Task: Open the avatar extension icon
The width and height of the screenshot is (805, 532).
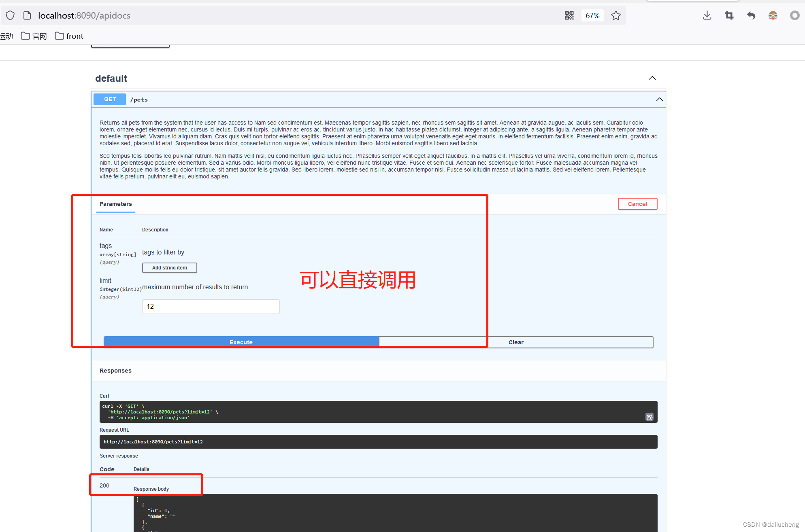Action: 773,15
